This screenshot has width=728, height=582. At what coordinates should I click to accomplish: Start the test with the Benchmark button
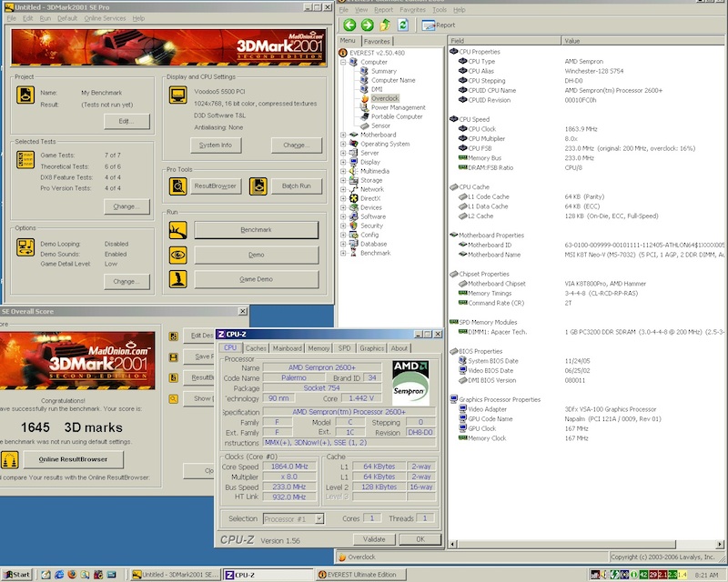257,230
